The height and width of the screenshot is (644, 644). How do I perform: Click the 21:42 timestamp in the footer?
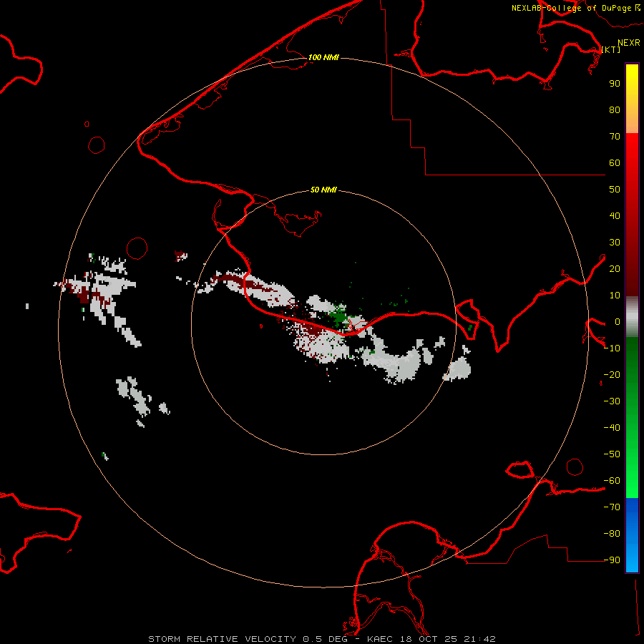pos(479,639)
